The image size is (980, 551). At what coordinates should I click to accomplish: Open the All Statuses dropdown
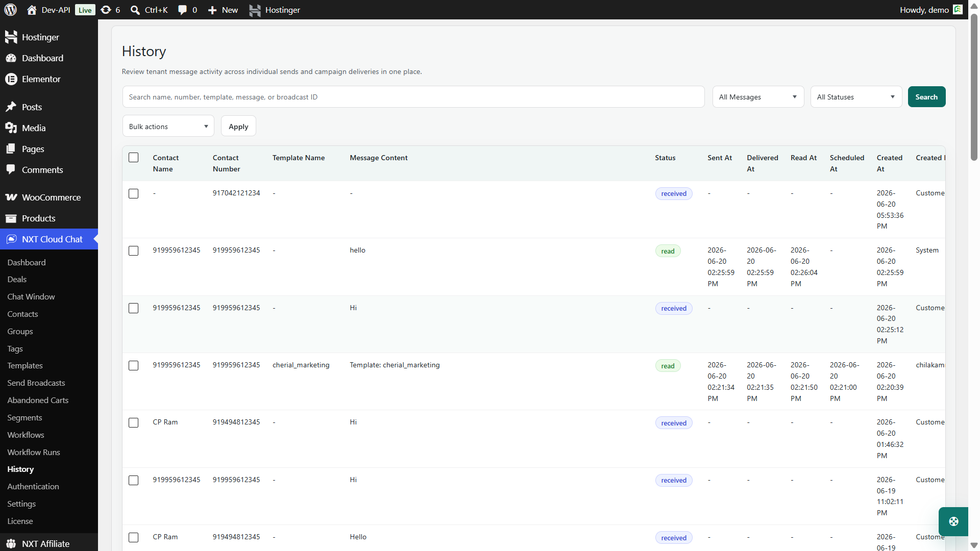(856, 97)
